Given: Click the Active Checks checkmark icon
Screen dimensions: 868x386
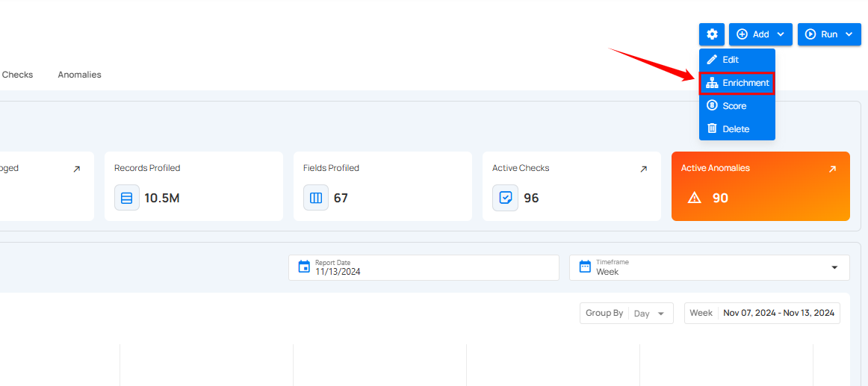Looking at the screenshot, I should coord(506,198).
